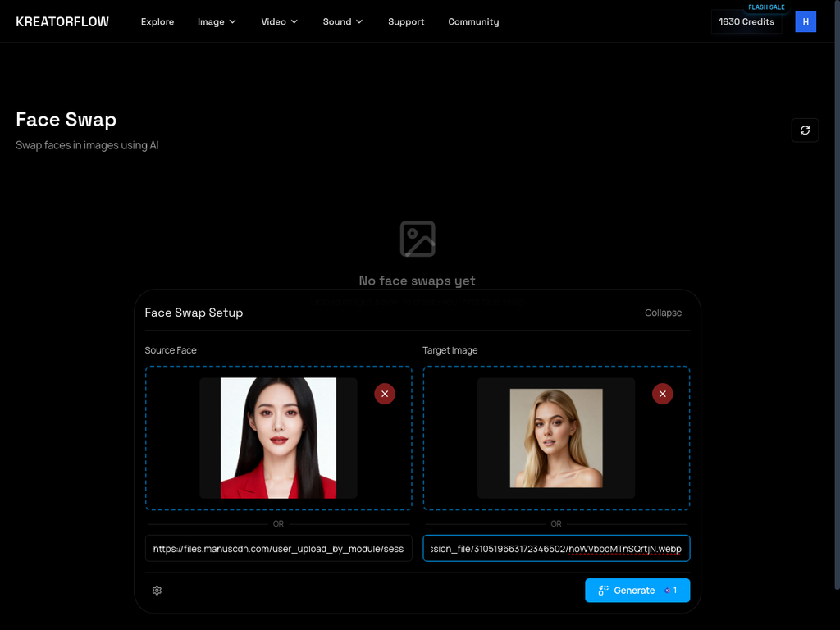The image size is (840, 630).
Task: Collapse the Face Swap Setup panel
Action: click(663, 313)
